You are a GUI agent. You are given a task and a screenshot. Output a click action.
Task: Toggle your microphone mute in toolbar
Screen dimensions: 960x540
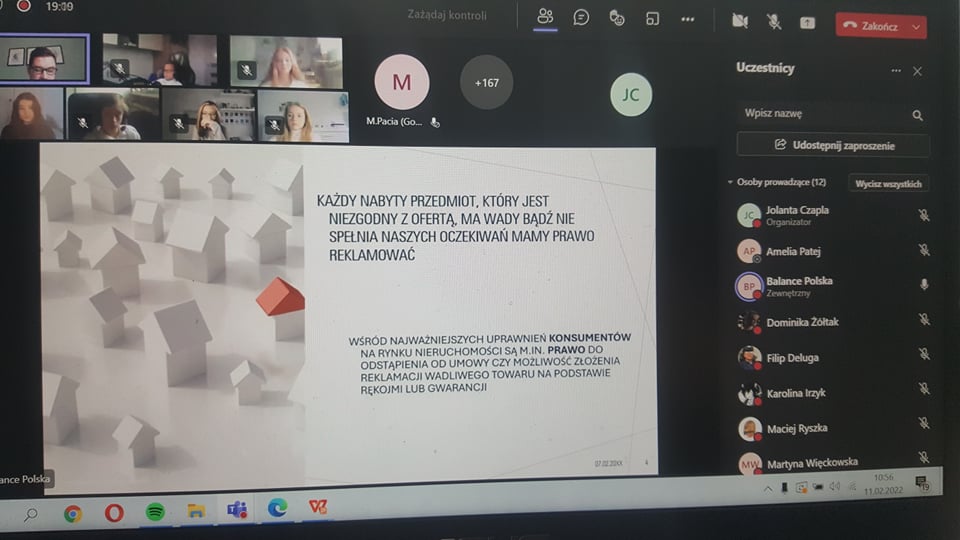point(773,21)
